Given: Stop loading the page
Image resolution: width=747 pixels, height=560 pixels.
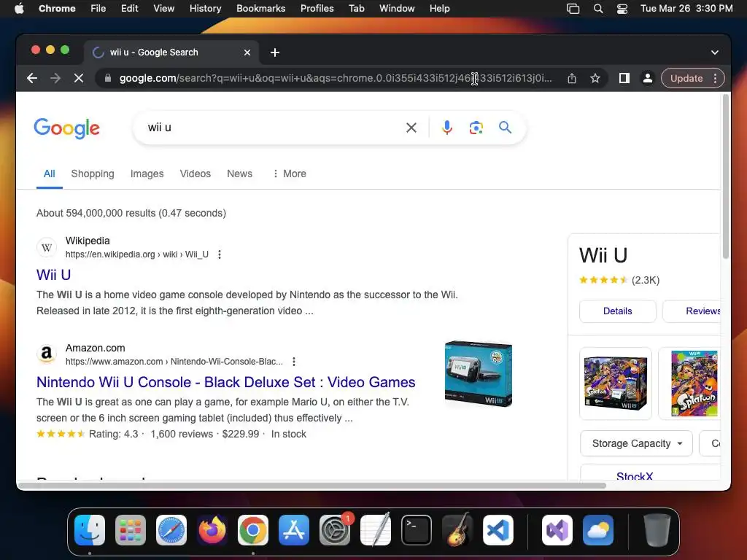Looking at the screenshot, I should (79, 78).
